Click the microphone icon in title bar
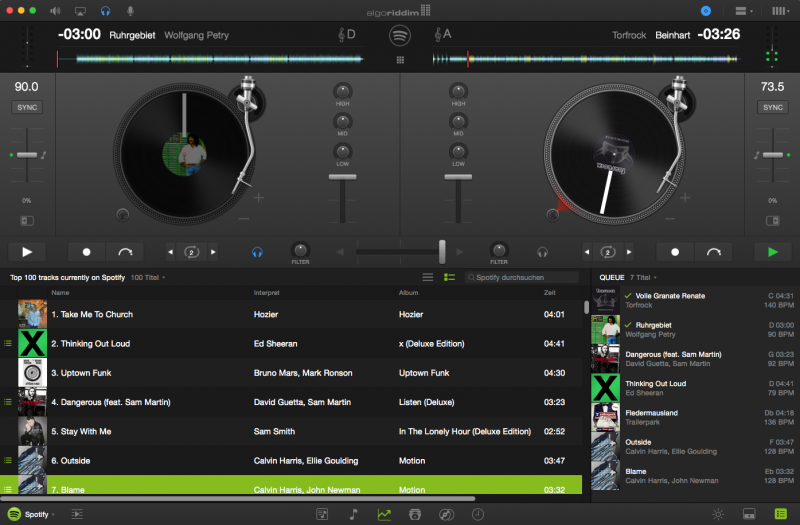 click(x=131, y=11)
